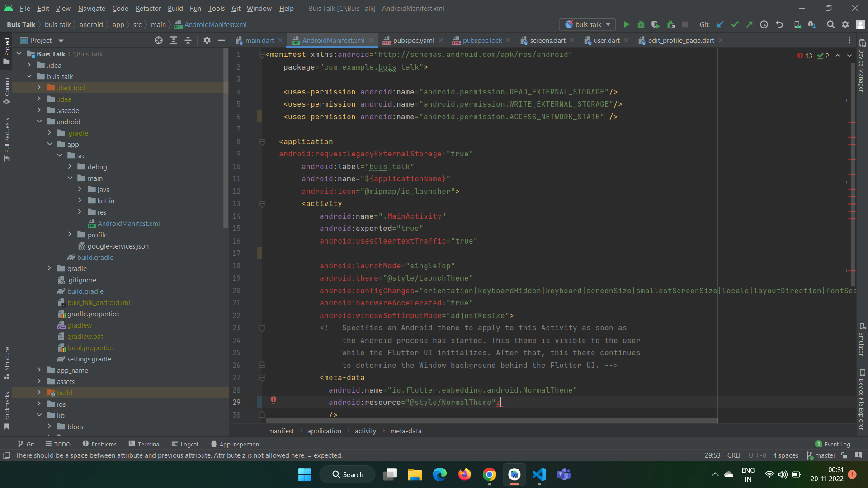Viewport: 868px width, 488px height.
Task: Click the Terminal button at bottom
Action: tap(145, 444)
